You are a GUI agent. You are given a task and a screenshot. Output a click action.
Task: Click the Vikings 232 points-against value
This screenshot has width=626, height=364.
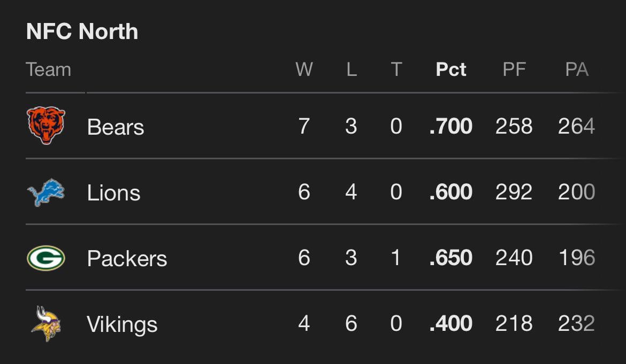tap(576, 324)
